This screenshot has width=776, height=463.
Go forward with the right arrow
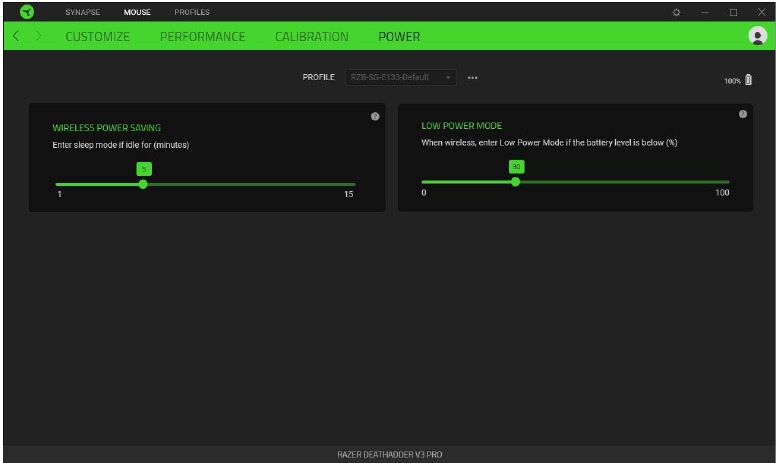click(38, 36)
